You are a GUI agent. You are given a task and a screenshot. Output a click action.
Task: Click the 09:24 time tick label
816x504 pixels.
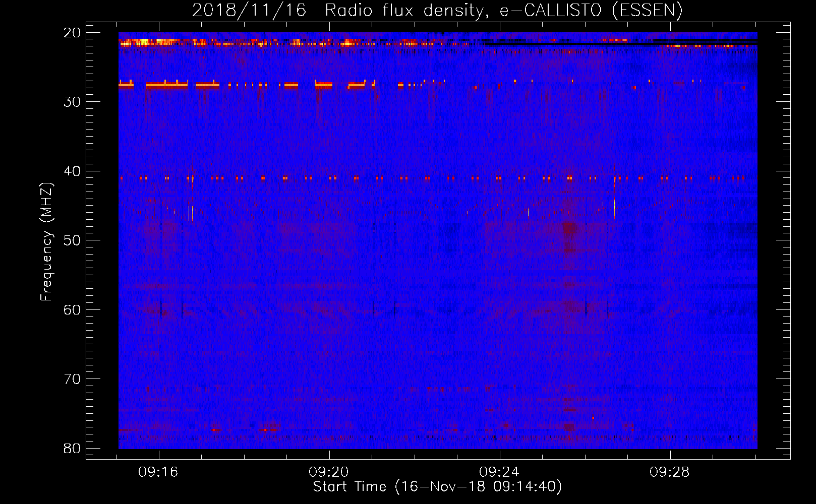point(499,472)
